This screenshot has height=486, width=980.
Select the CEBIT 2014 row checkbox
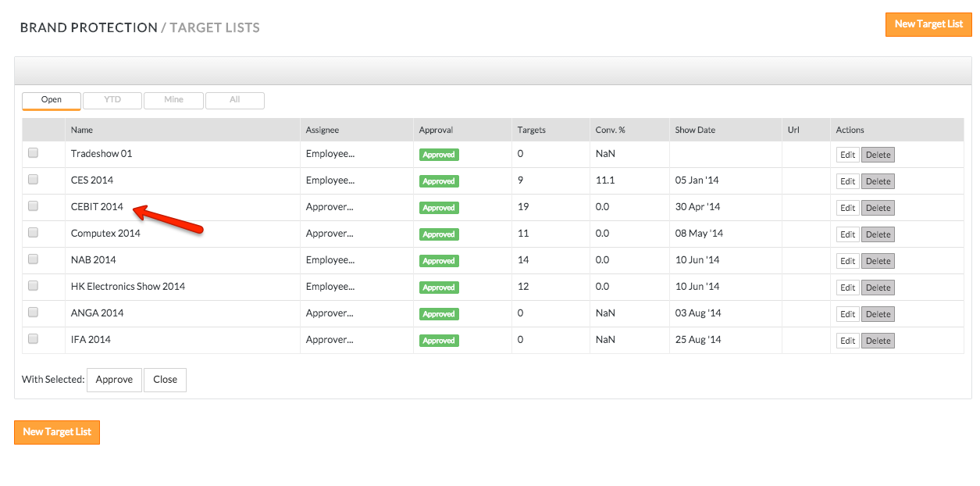click(x=34, y=206)
